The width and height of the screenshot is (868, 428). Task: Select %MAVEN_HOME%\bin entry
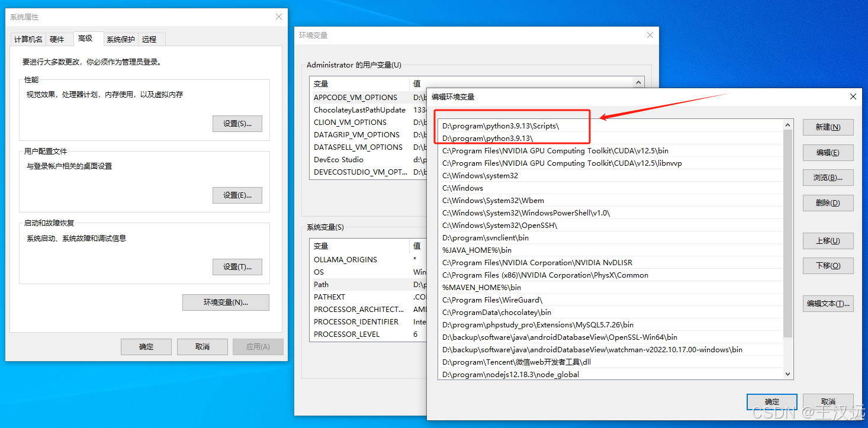click(610, 288)
